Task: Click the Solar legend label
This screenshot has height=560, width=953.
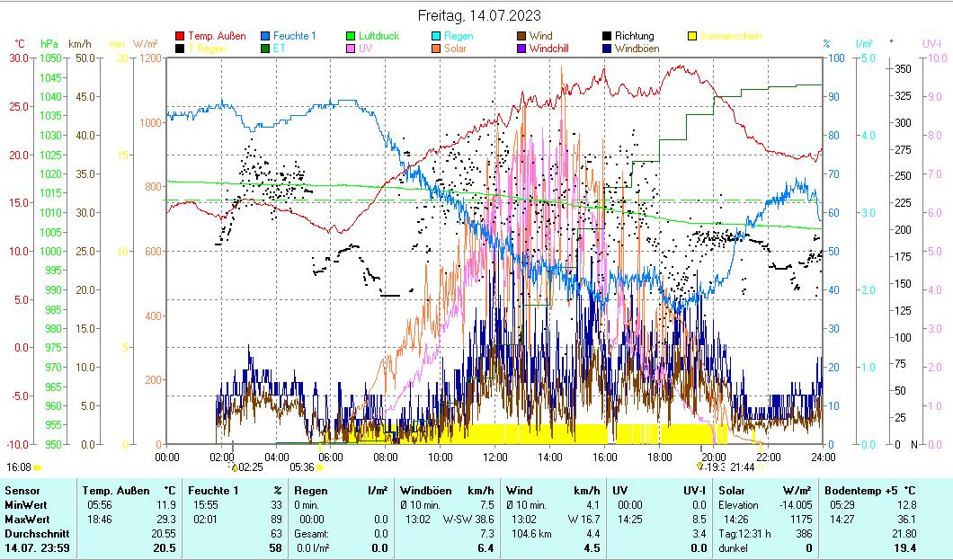Action: point(455,49)
